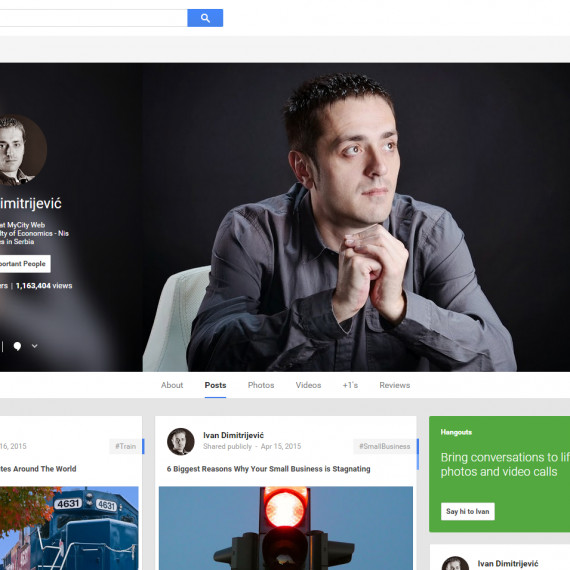Open the 6 Biggest Reasons post title
Screen dimensions: 570x570
(268, 469)
